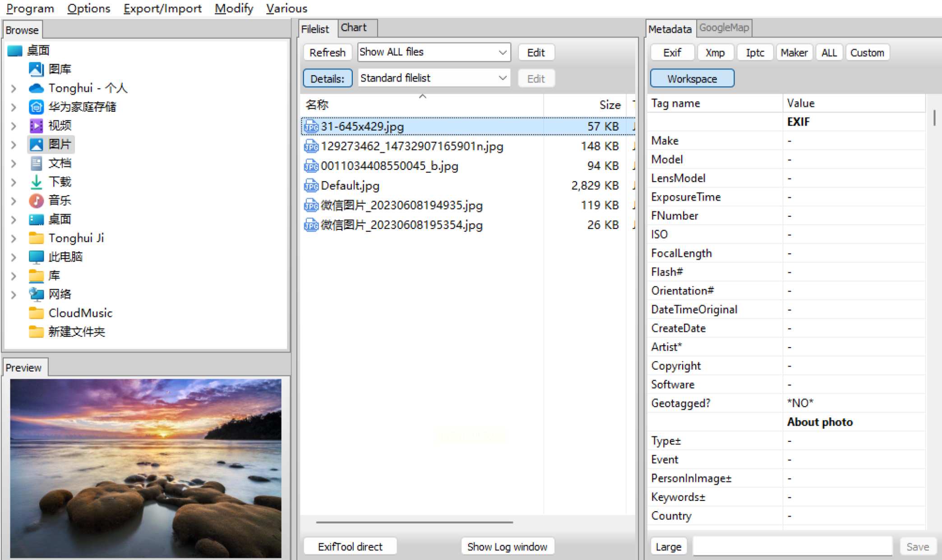Image resolution: width=942 pixels, height=560 pixels.
Task: Toggle the Details button in filelist
Action: tap(327, 78)
